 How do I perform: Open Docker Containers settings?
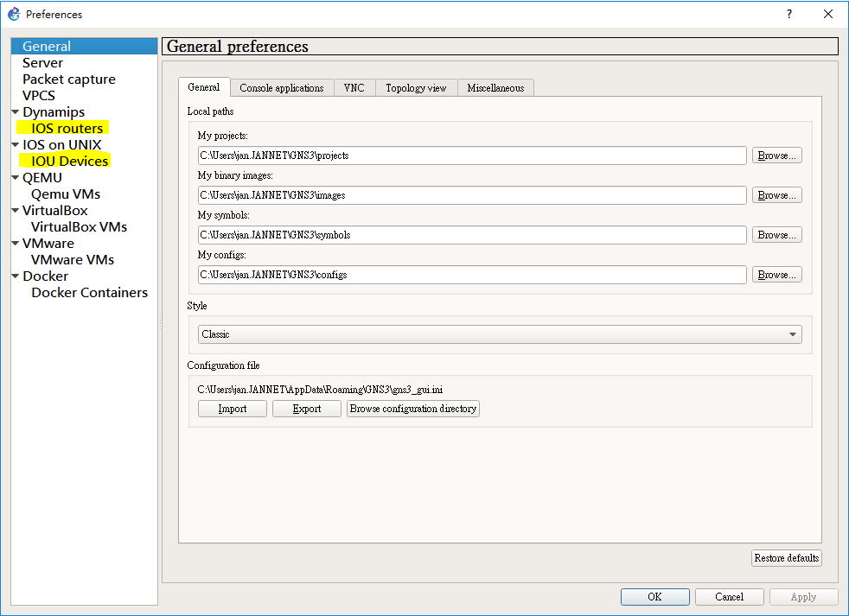pos(89,292)
